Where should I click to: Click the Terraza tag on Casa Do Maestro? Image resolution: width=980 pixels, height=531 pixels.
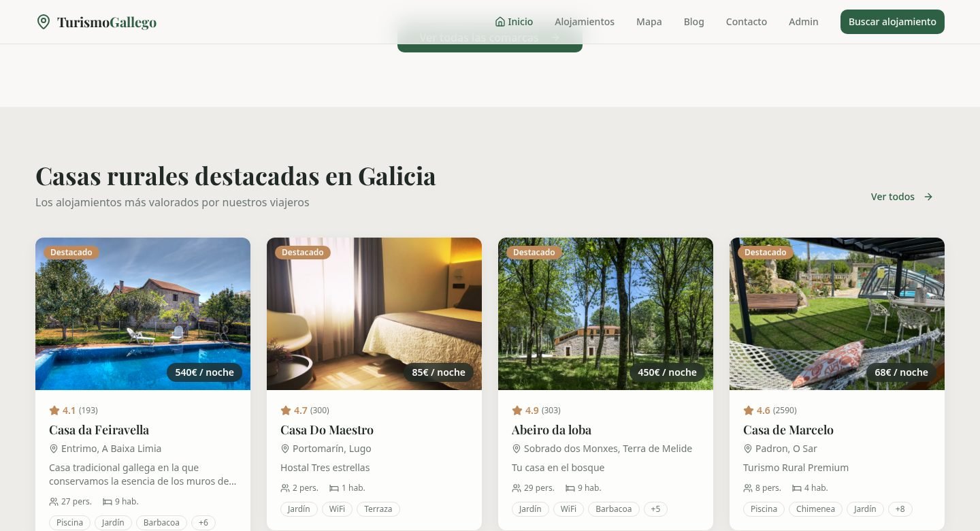coord(378,509)
